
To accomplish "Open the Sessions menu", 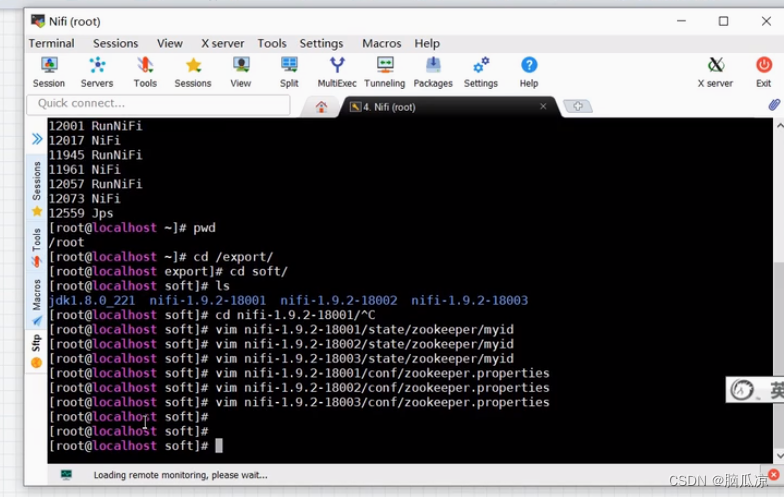I will (116, 44).
